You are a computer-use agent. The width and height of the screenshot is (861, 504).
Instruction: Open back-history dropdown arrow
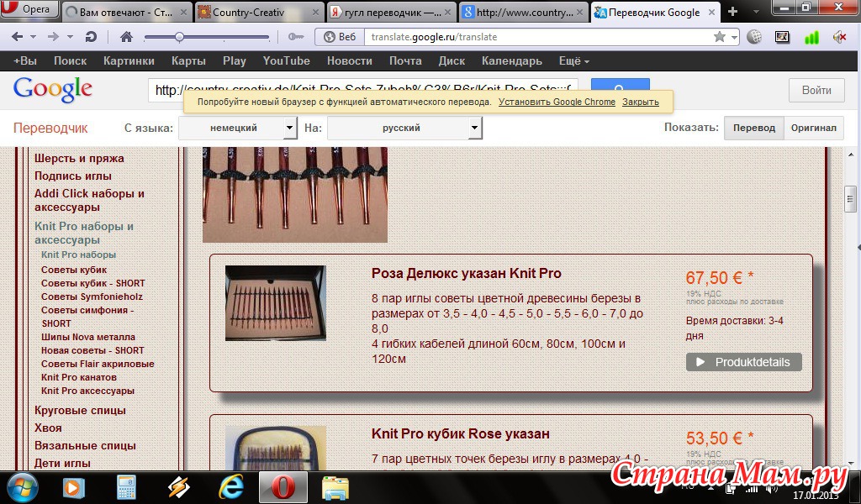point(33,37)
